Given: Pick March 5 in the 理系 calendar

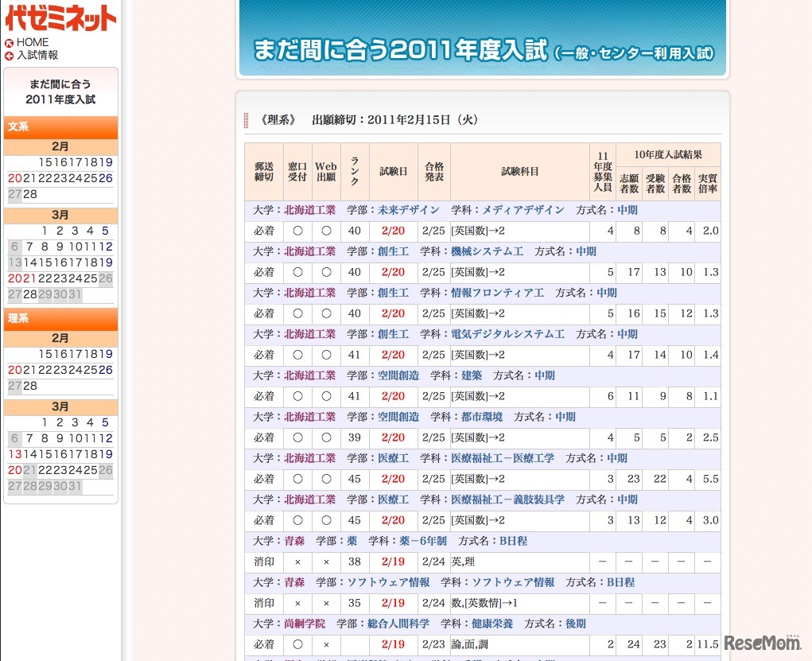Looking at the screenshot, I should (105, 422).
